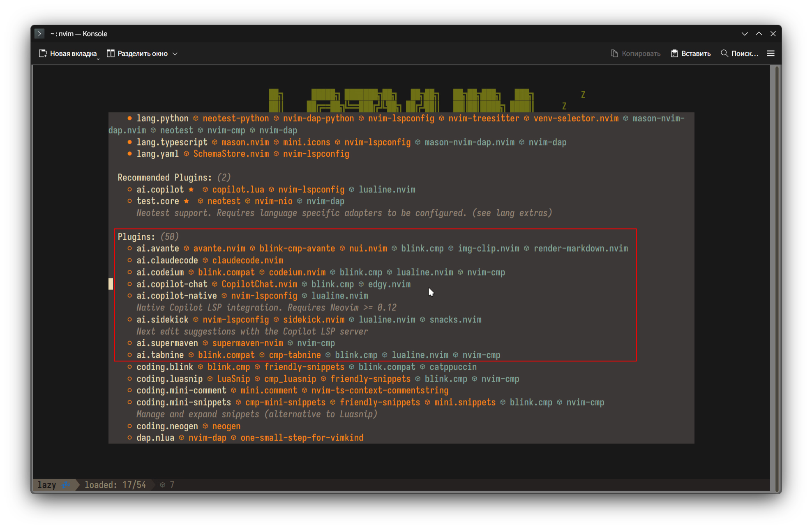Click the package icon in status line
812x530 pixels.
(163, 485)
